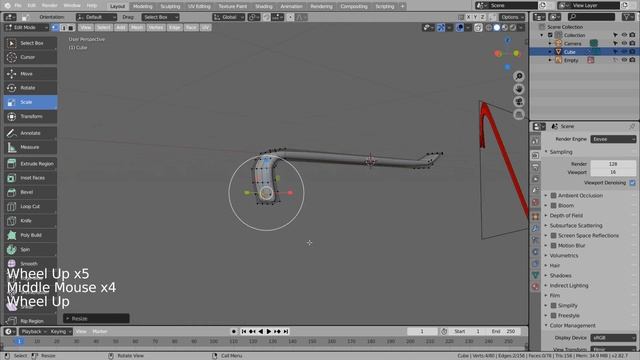Click the timeline End frame field
Image resolution: width=640 pixels, height=360 pixels.
(504, 331)
